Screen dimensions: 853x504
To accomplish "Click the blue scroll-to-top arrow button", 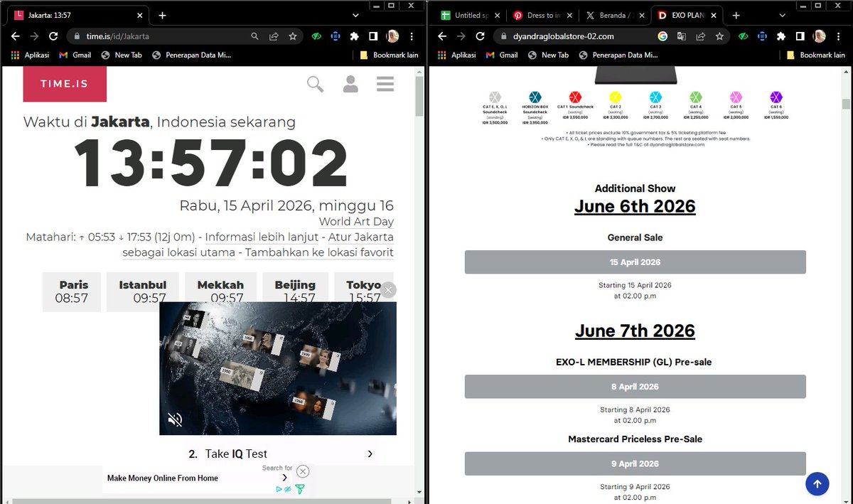I will [817, 484].
